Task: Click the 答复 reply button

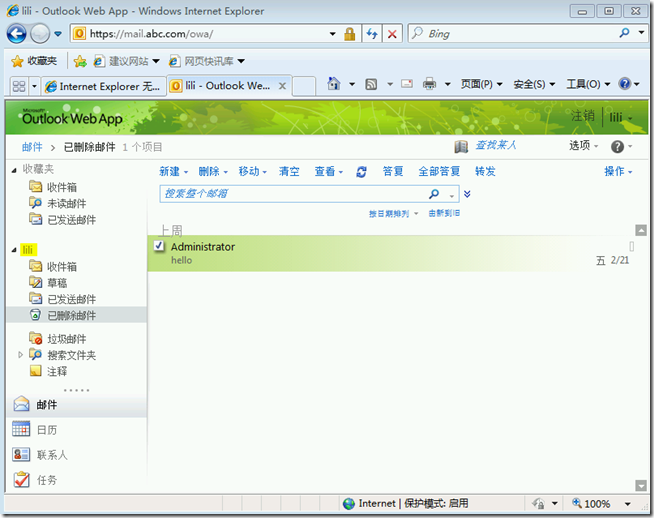Action: (x=393, y=171)
